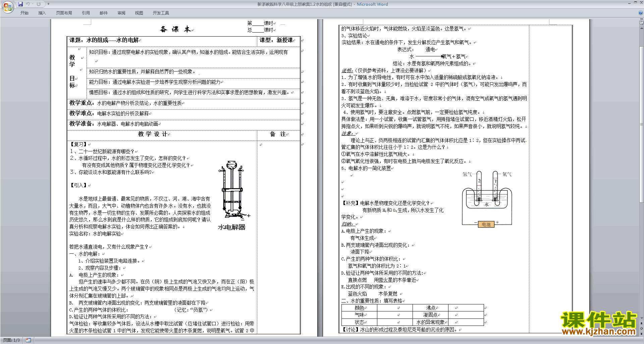Screen dimensions: 644x344
Task: Save the document with the floppy disk icon
Action: [x=20, y=4]
